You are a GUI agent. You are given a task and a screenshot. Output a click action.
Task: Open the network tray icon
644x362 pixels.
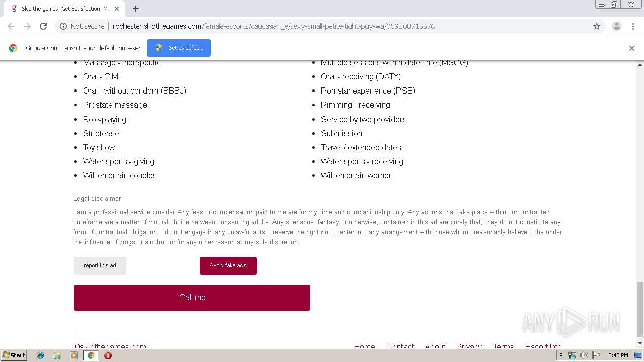[572, 355]
